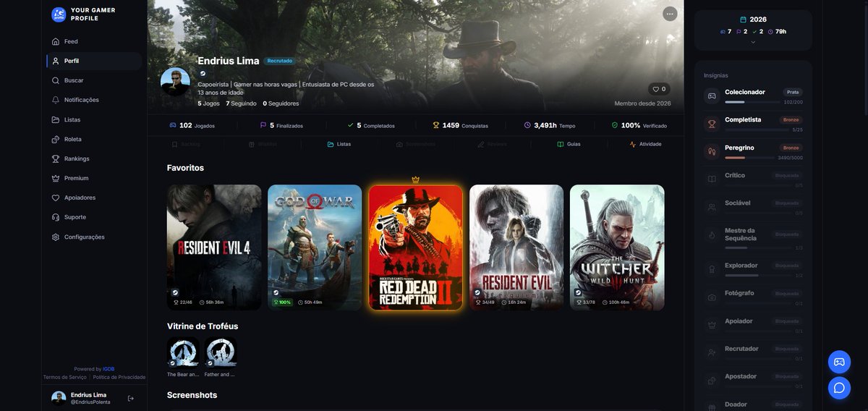Viewport: 868px width, 411px height.
Task: Click 100% Verificado stat
Action: [639, 125]
